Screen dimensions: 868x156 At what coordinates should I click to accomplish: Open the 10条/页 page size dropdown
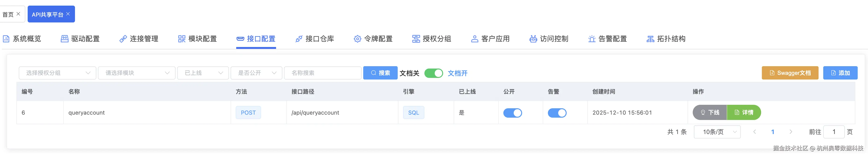click(x=717, y=132)
